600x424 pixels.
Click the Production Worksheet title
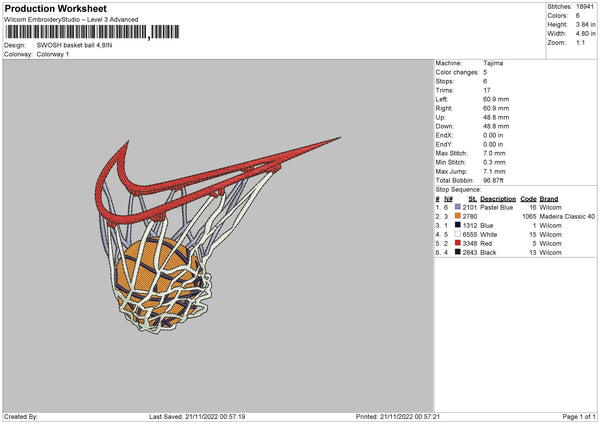click(x=55, y=8)
